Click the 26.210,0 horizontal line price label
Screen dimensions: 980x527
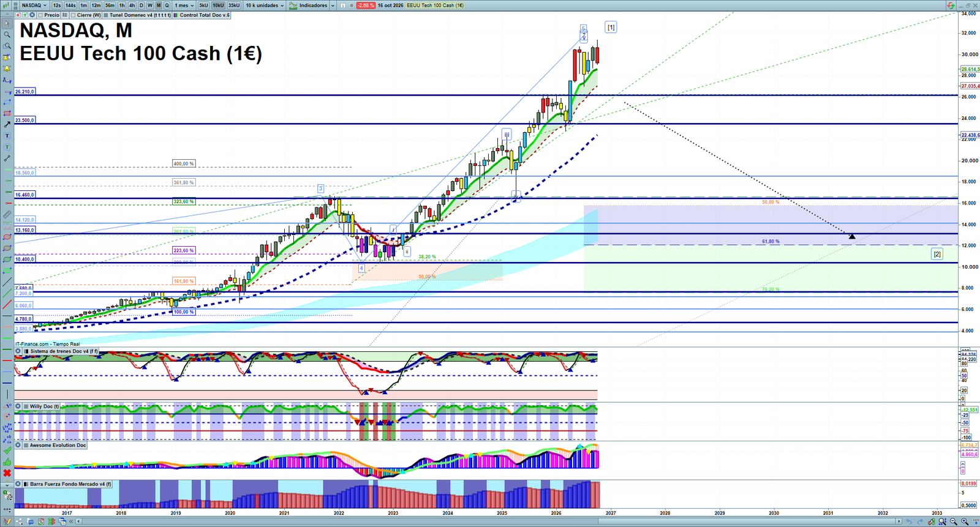pos(25,91)
